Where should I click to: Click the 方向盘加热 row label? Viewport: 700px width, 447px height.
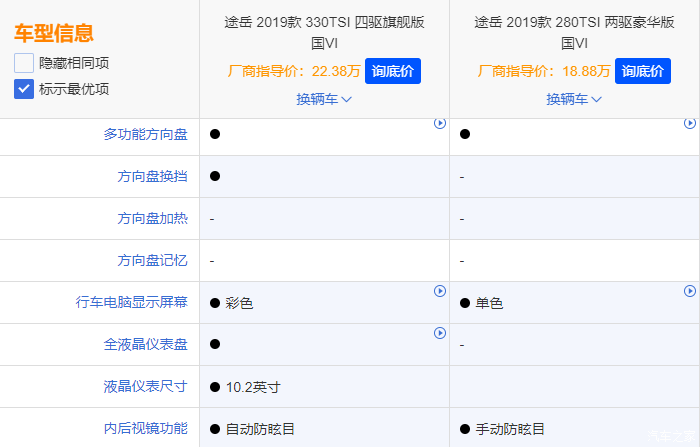point(152,218)
